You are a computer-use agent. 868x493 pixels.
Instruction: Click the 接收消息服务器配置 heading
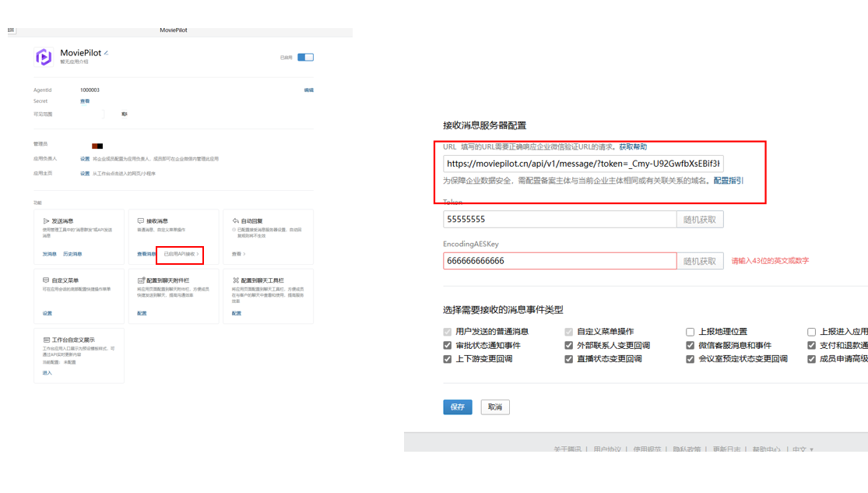(484, 125)
